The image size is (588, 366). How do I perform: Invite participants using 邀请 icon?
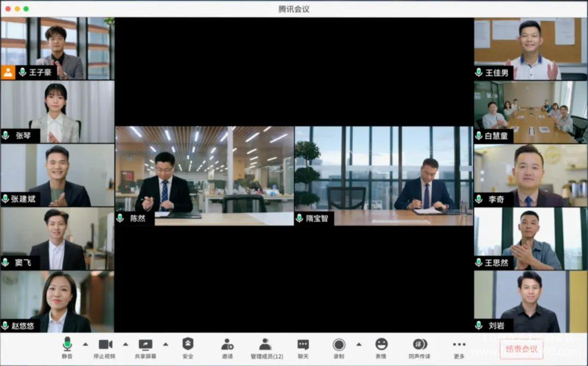point(226,344)
